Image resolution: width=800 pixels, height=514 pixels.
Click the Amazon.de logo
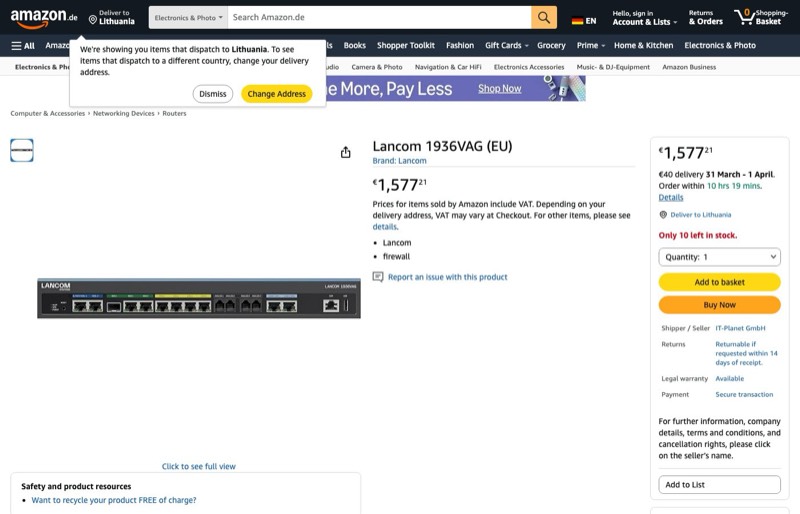pyautogui.click(x=44, y=18)
